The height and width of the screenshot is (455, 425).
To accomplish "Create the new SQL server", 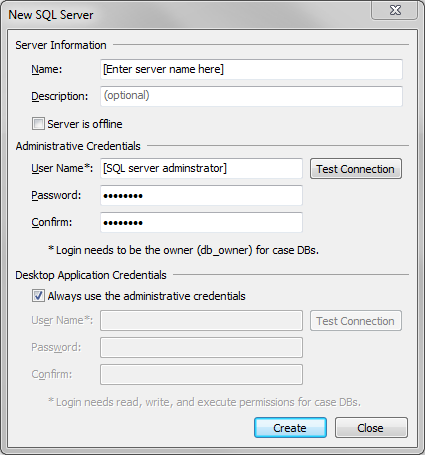I will click(x=290, y=428).
